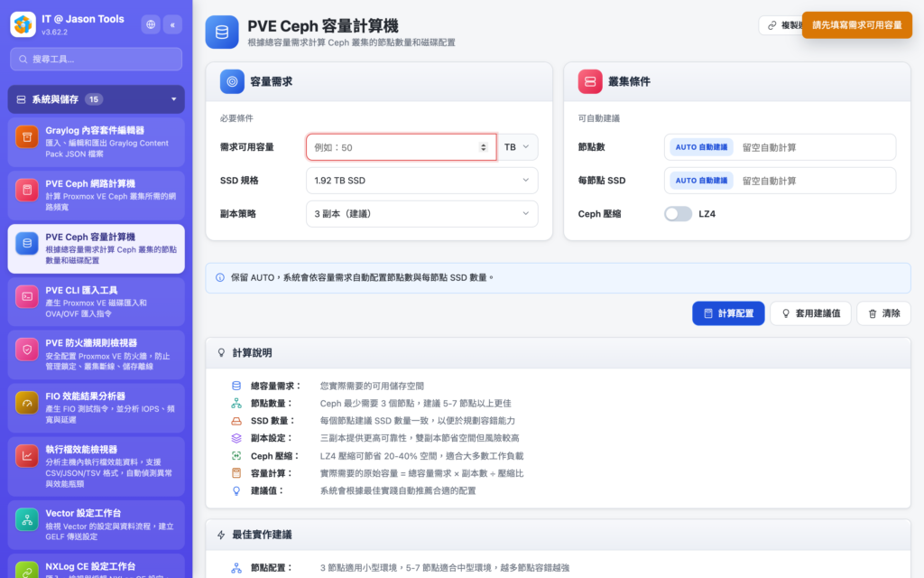Click the 可自動建議 label
924x578 pixels.
click(x=599, y=118)
